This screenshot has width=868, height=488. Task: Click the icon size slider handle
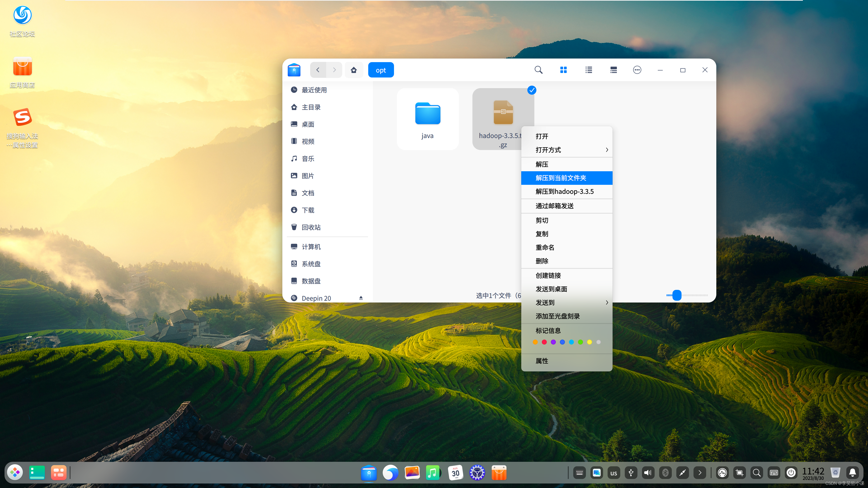[x=677, y=295]
